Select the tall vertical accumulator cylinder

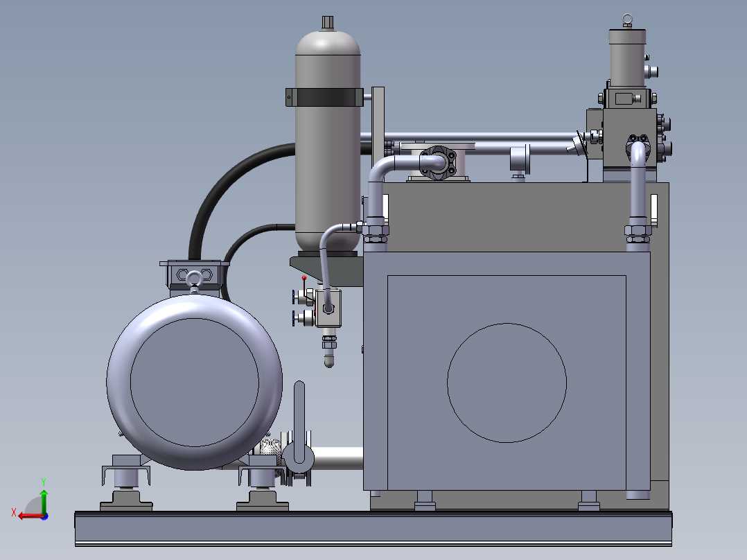[x=328, y=141]
